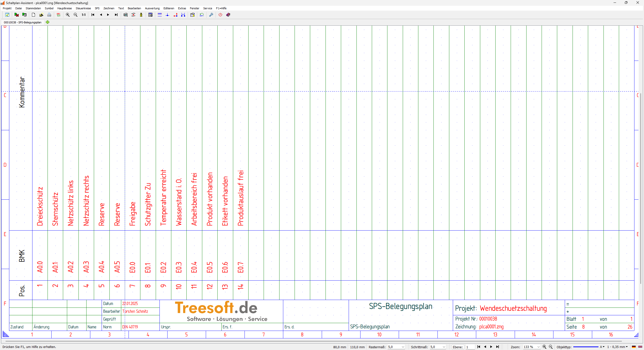
Task: Expand the Rastermaß dropdown
Action: point(403,347)
